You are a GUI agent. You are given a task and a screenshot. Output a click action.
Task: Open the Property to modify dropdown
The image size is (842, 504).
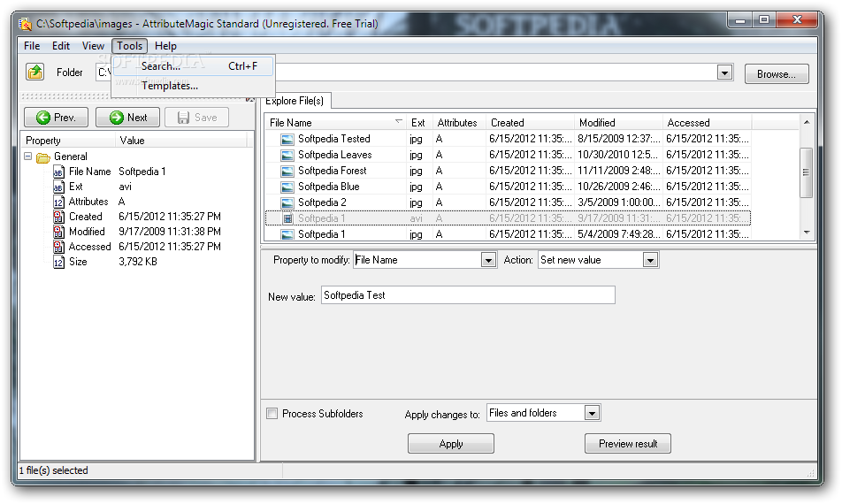(x=488, y=260)
